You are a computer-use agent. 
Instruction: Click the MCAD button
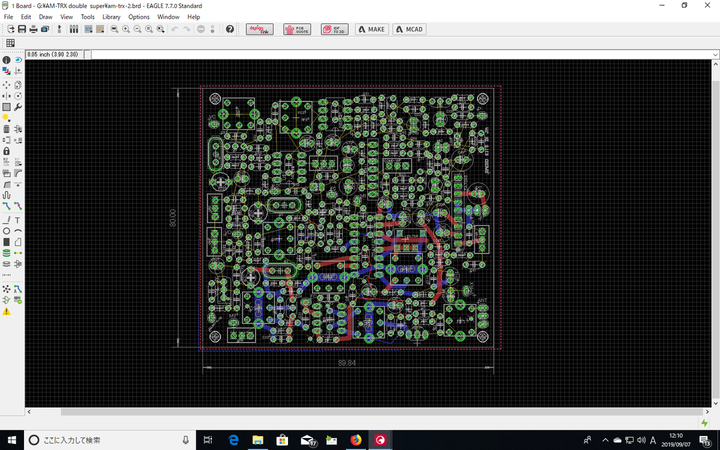point(410,29)
